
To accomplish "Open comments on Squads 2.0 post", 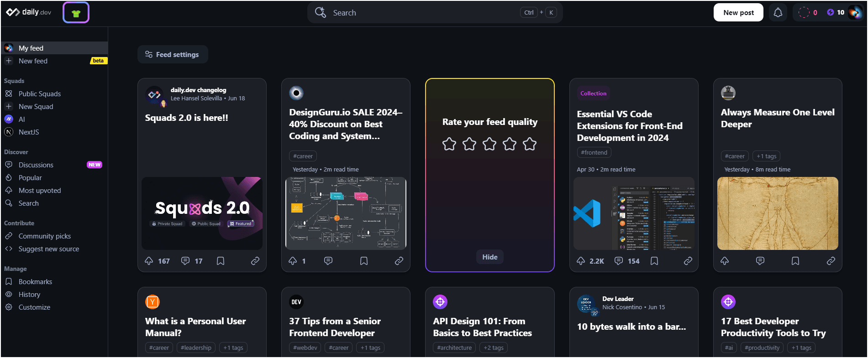I will pyautogui.click(x=185, y=261).
